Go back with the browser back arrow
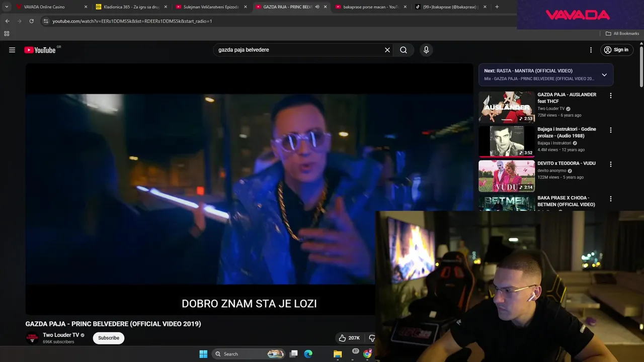The image size is (644, 362). [x=7, y=21]
